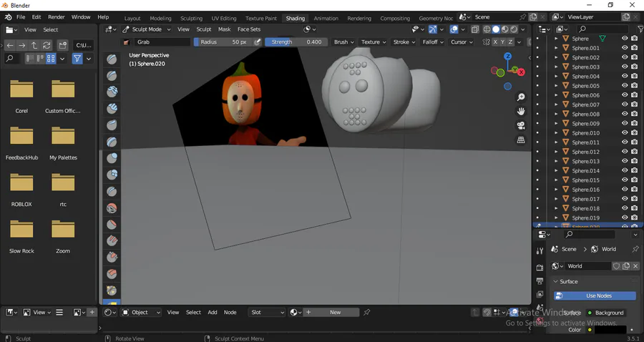Expand Sphere.012 tree arrow
Viewport: 644px width, 342px height.
556,152
